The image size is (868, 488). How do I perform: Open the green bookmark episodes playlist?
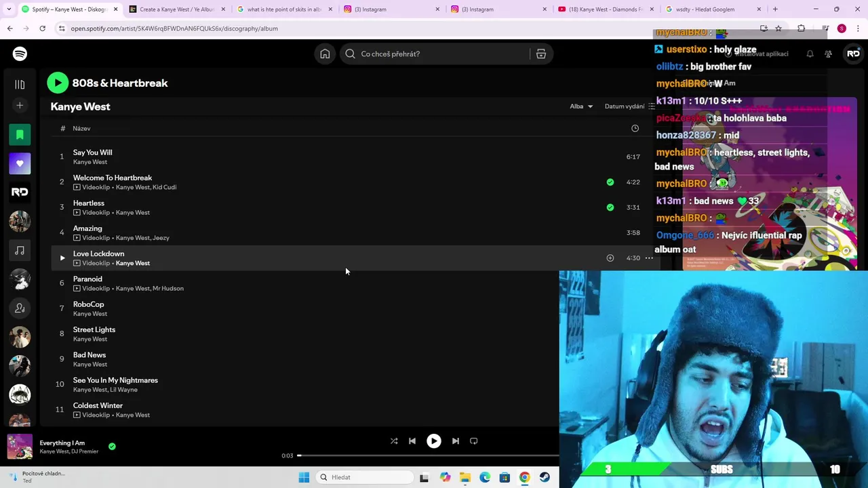[x=20, y=135]
